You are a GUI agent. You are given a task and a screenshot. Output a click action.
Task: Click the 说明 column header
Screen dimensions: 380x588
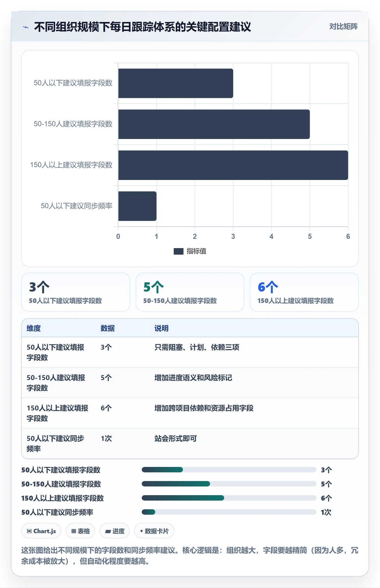click(x=161, y=328)
